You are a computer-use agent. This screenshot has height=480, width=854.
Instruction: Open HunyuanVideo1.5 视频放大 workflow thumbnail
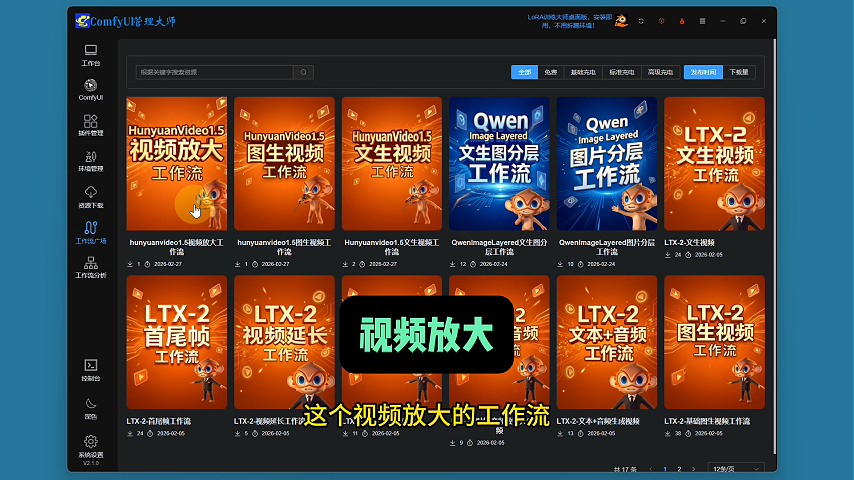(x=176, y=163)
